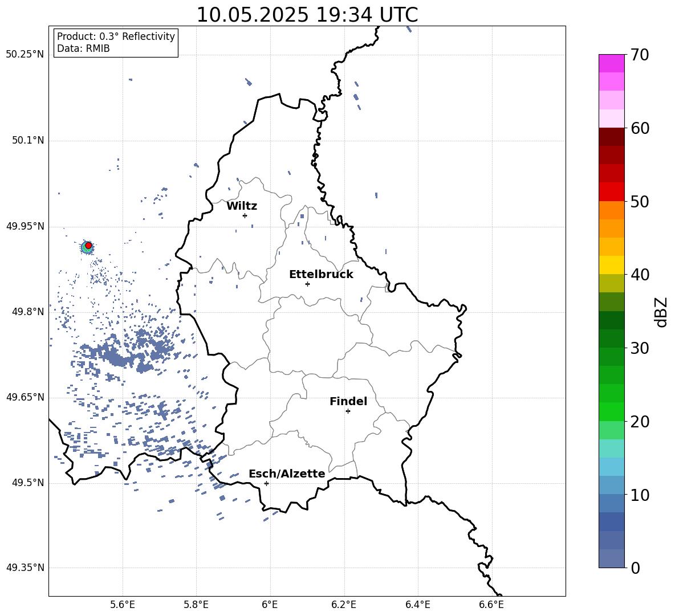Click the 50.25°N latitude label
Screen dimensions: 675x616
point(25,55)
